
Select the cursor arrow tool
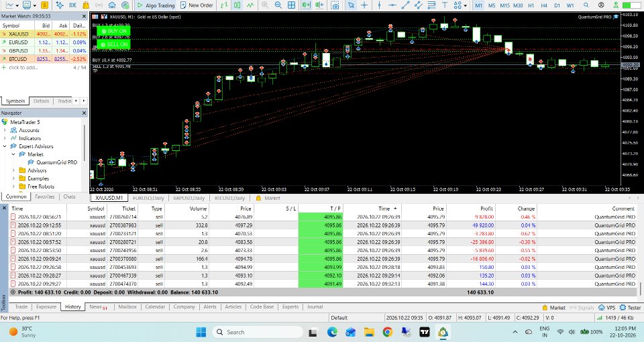tap(351, 5)
